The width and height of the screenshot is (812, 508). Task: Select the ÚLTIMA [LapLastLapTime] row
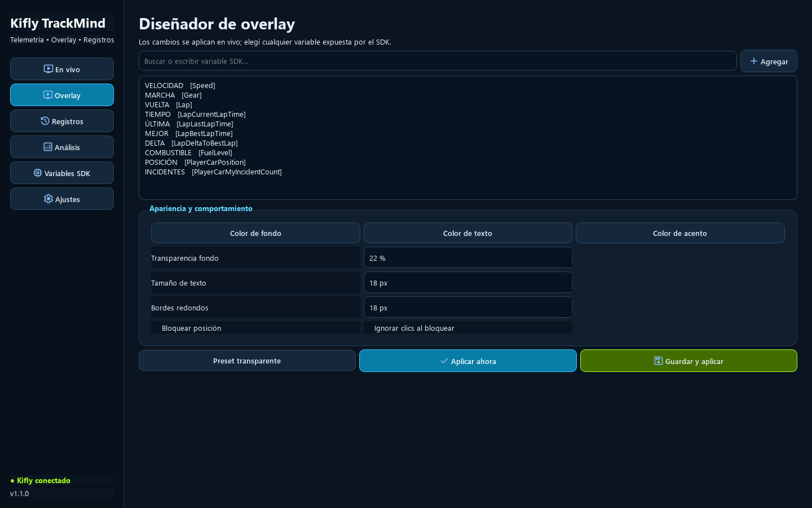pos(467,124)
